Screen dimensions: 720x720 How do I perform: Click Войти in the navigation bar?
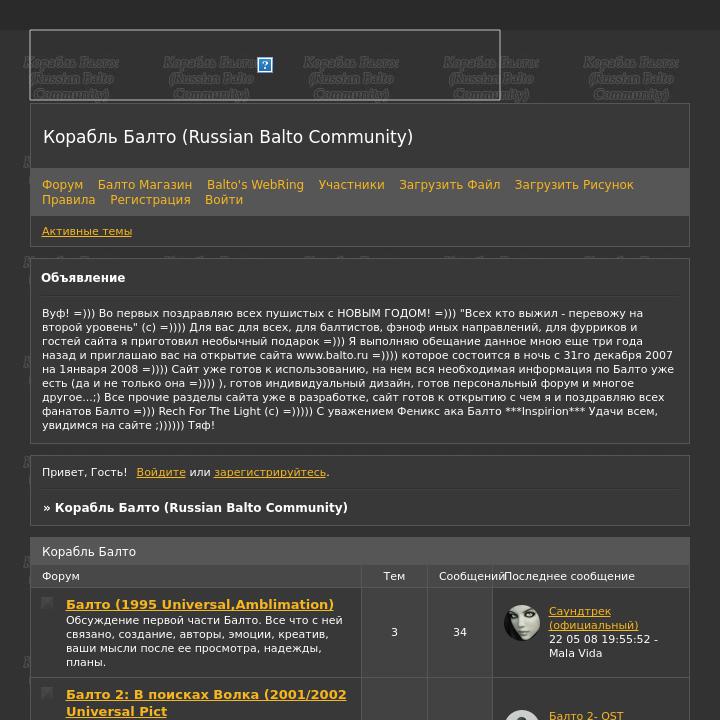pyautogui.click(x=224, y=200)
